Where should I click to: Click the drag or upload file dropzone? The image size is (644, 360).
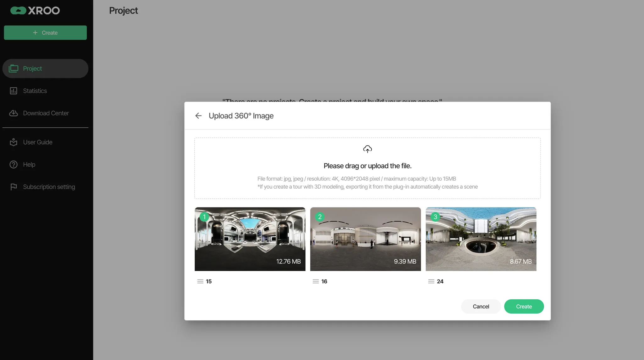click(x=367, y=168)
